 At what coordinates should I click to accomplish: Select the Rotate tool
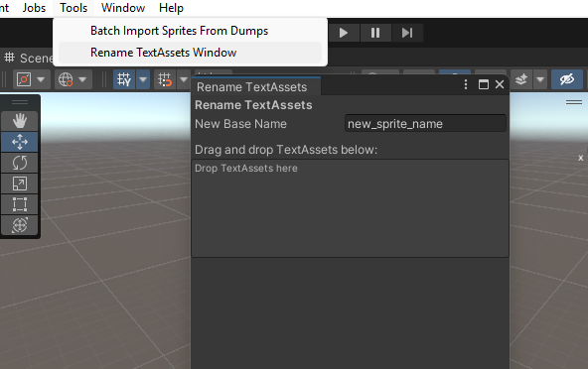point(20,163)
